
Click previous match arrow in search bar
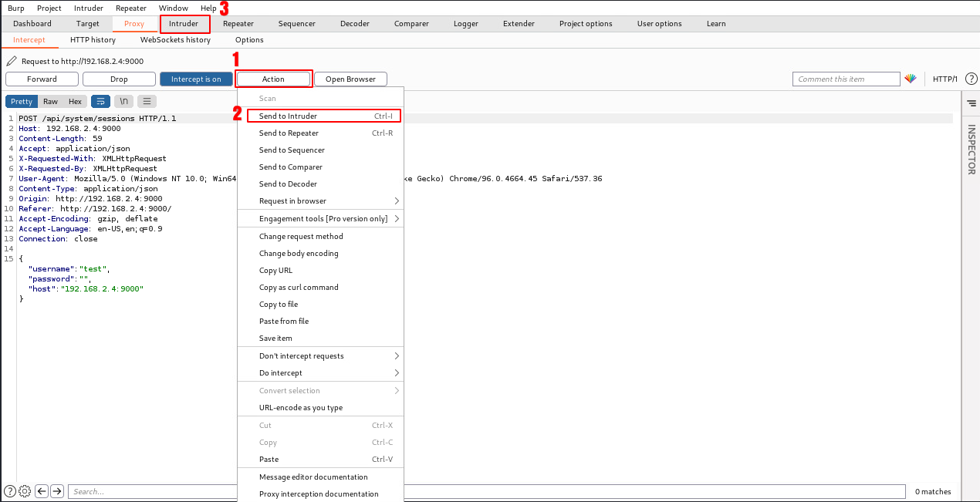coord(42,491)
